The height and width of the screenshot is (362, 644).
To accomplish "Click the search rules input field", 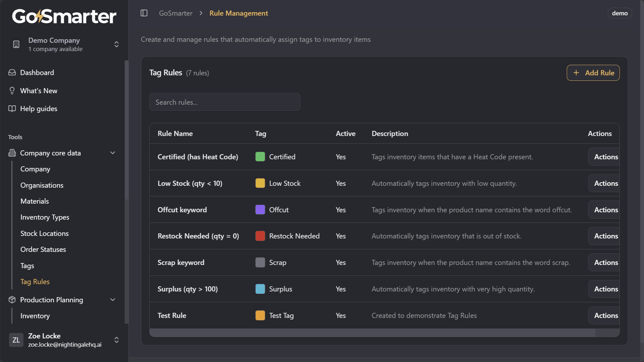I will [x=225, y=102].
